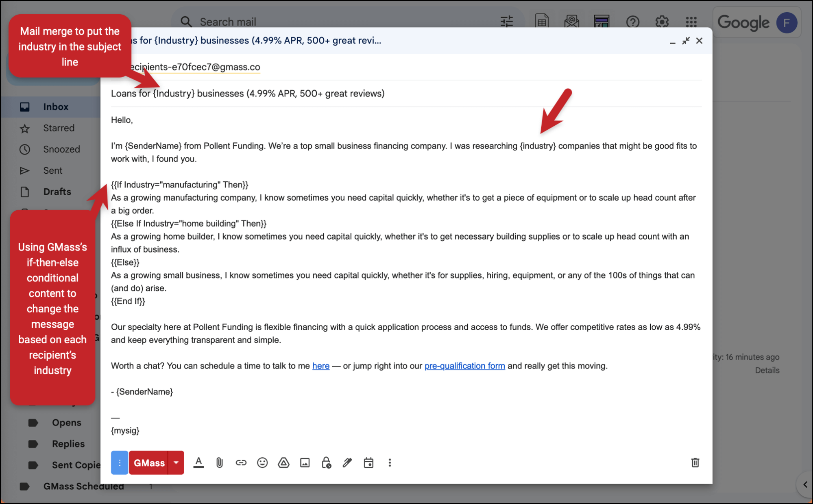Open Google apps grid

(x=691, y=22)
